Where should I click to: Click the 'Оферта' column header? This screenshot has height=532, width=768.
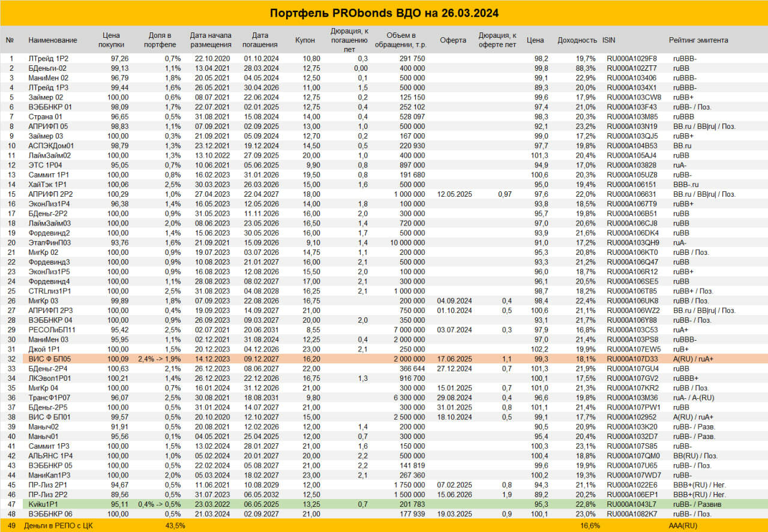pos(453,40)
